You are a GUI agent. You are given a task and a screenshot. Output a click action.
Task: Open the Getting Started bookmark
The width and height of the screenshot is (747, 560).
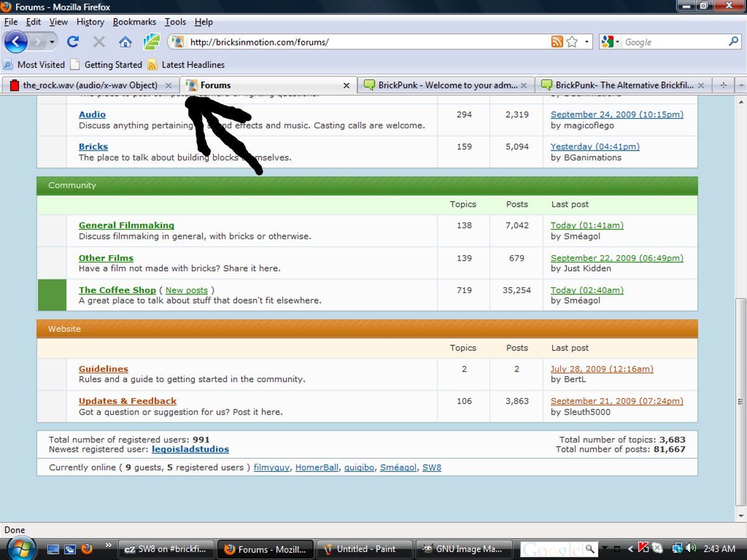(106, 65)
